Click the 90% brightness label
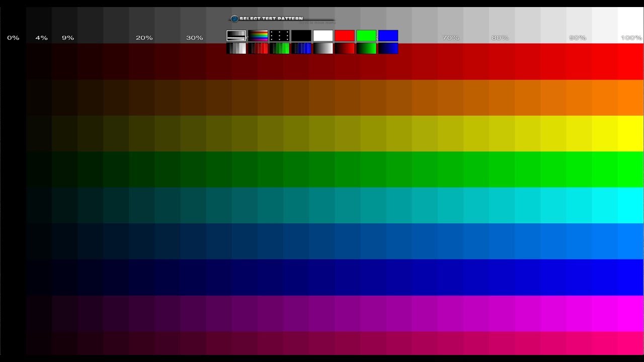644x362 pixels. click(x=578, y=38)
